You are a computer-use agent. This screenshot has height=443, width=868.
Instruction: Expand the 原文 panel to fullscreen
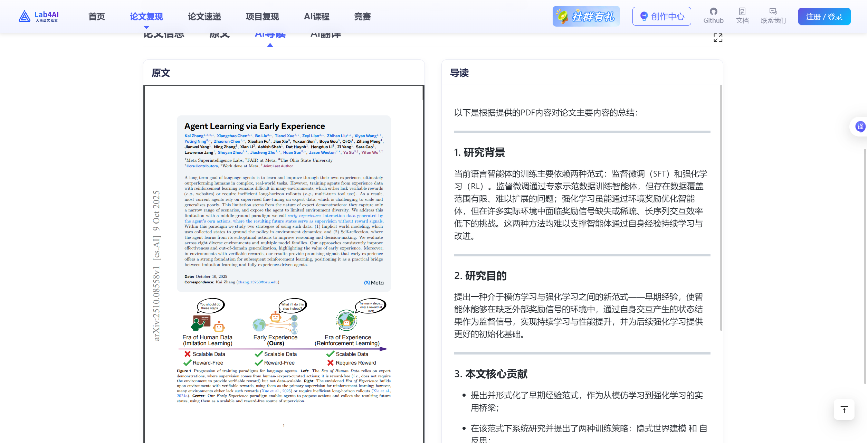[x=718, y=38]
